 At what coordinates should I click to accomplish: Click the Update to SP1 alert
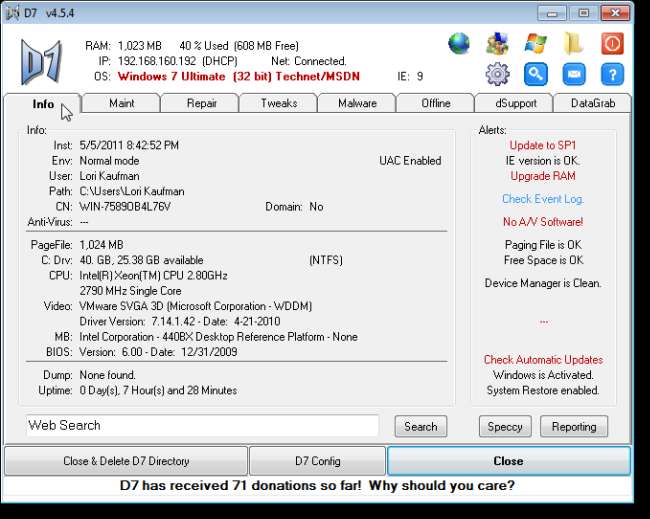point(543,146)
